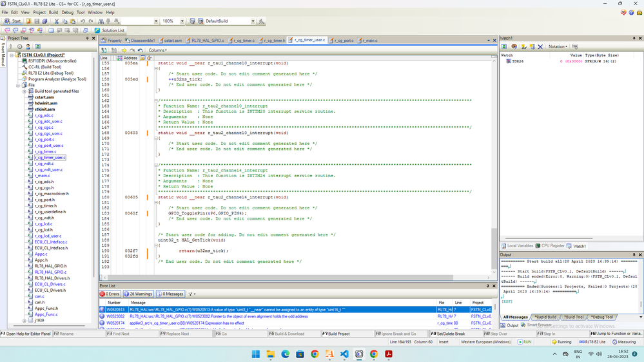Open the Project menu
644x362 pixels.
tap(39, 12)
